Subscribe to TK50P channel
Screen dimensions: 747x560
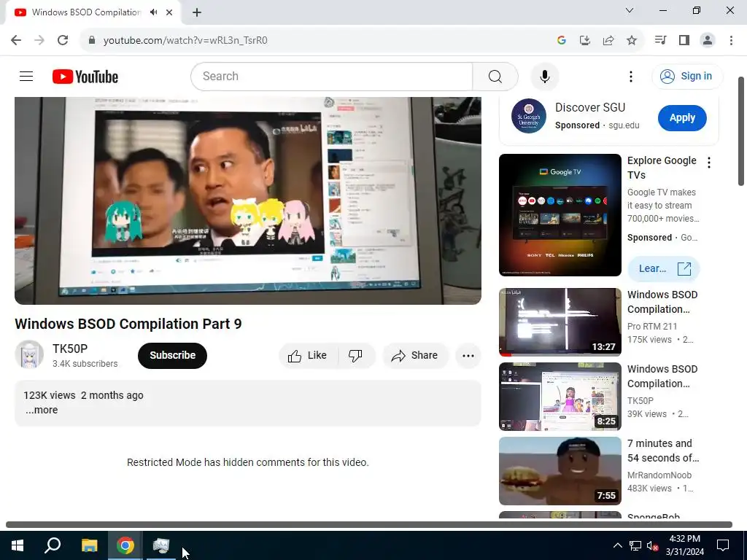click(x=172, y=355)
